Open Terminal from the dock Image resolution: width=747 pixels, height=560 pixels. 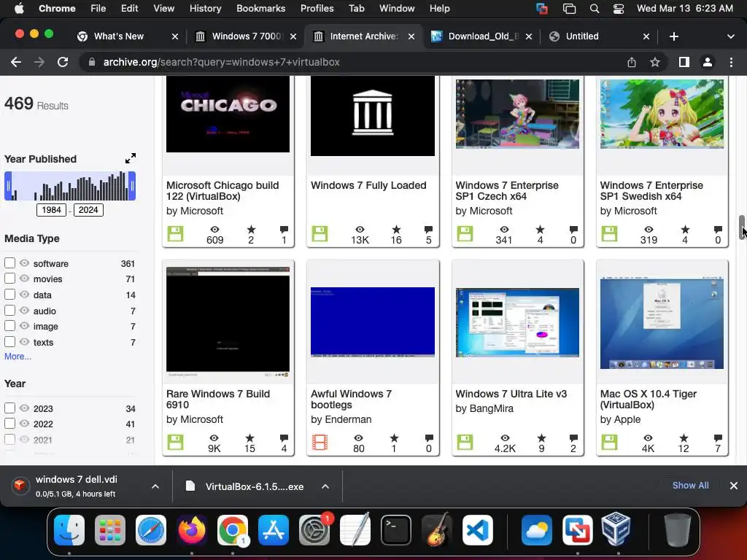coord(396,530)
